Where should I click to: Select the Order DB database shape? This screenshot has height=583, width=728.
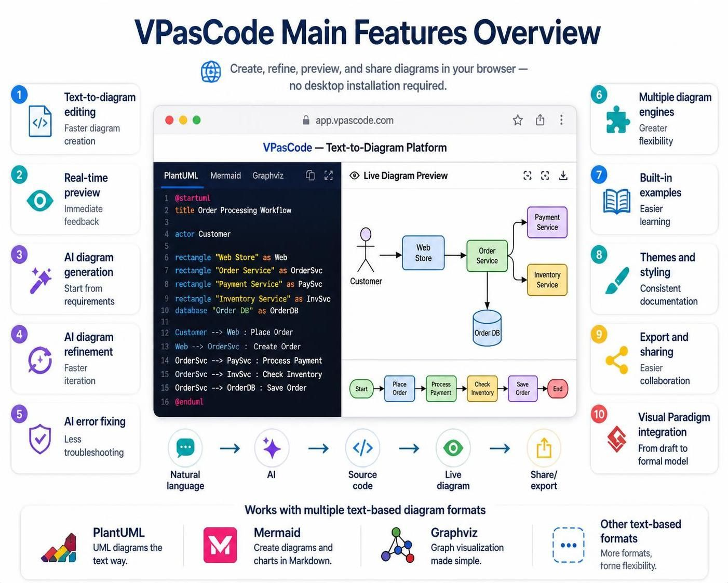coord(487,328)
